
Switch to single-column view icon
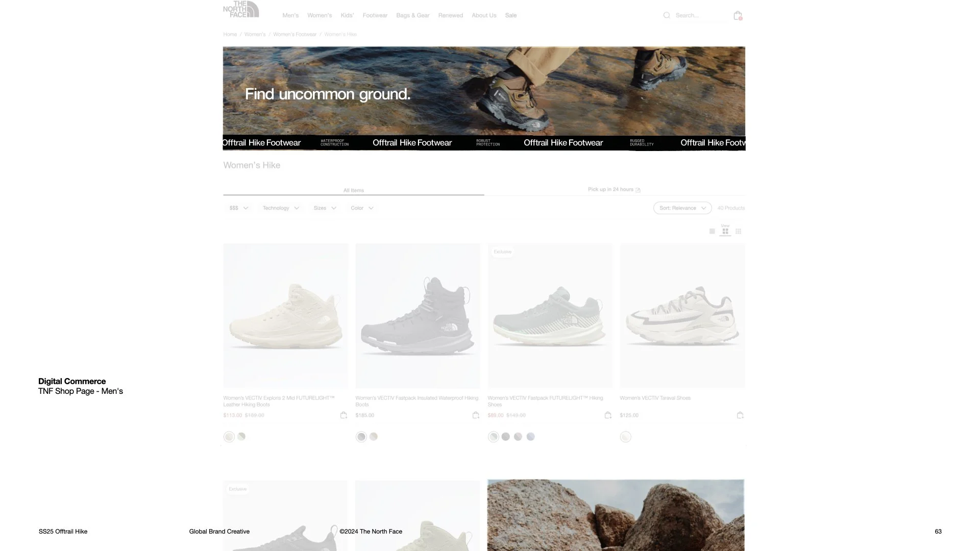tap(712, 232)
